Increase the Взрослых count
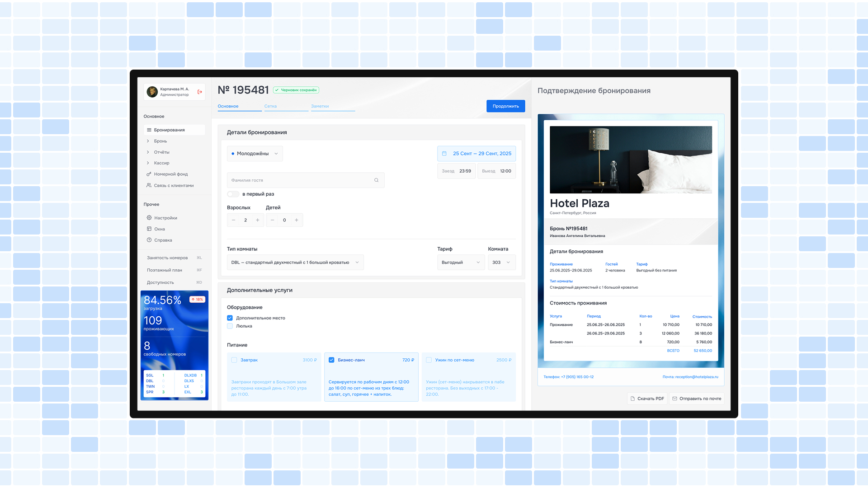The image size is (868, 488). pyautogui.click(x=258, y=220)
